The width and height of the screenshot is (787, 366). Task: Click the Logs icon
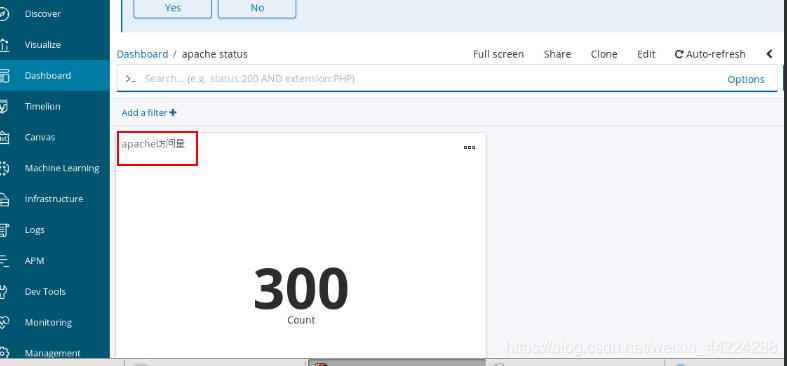pos(4,230)
